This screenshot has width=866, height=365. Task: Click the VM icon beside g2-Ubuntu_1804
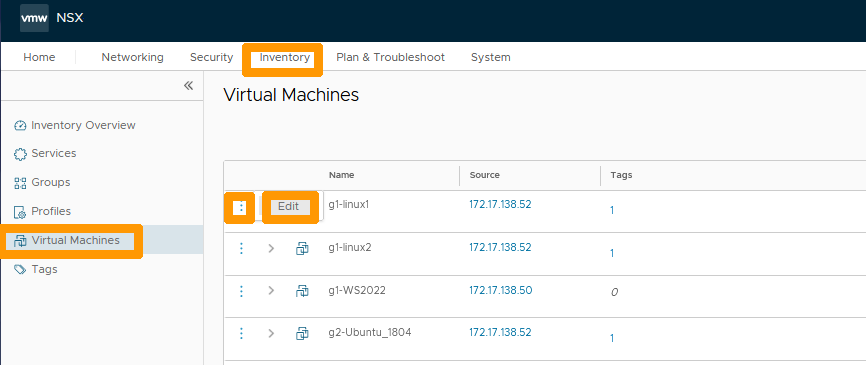pos(302,333)
